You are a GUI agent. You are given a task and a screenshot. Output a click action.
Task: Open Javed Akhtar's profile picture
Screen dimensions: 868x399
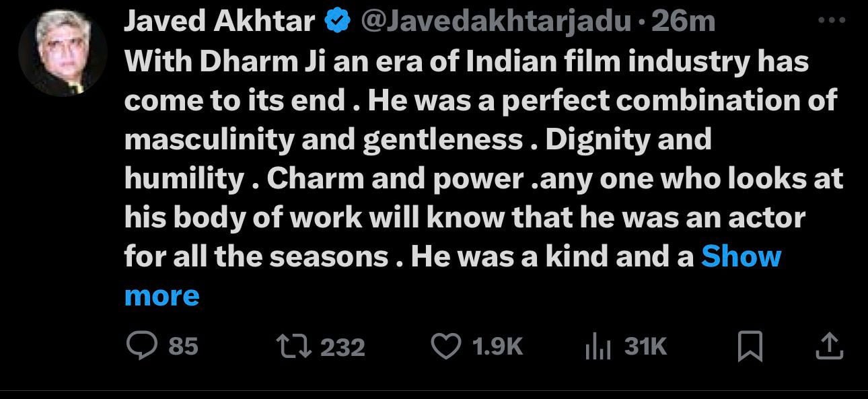click(x=63, y=53)
